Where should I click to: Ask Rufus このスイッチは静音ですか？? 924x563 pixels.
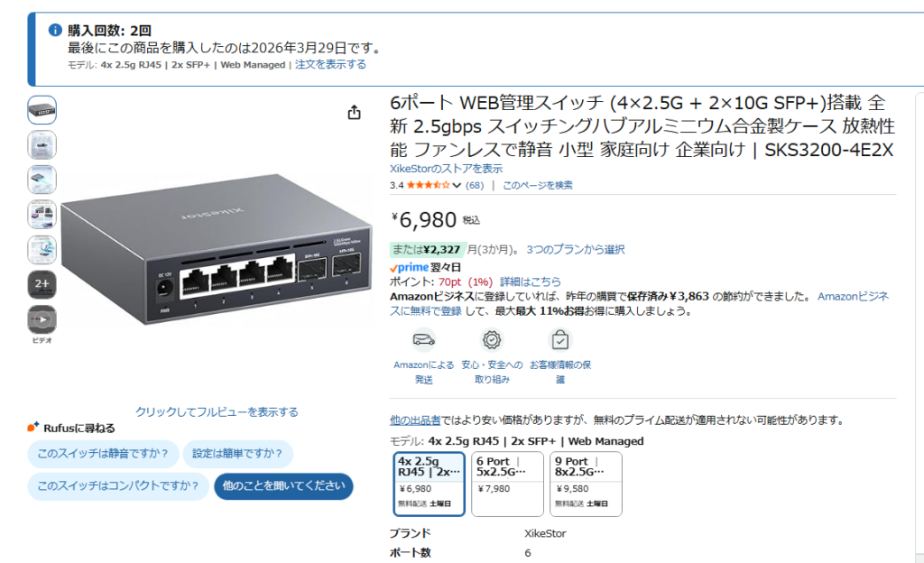click(103, 454)
